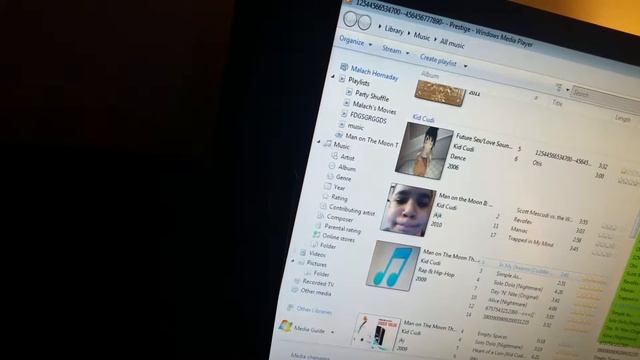This screenshot has height=360, width=640.
Task: Click All music in the breadcrumb path
Action: point(452,43)
